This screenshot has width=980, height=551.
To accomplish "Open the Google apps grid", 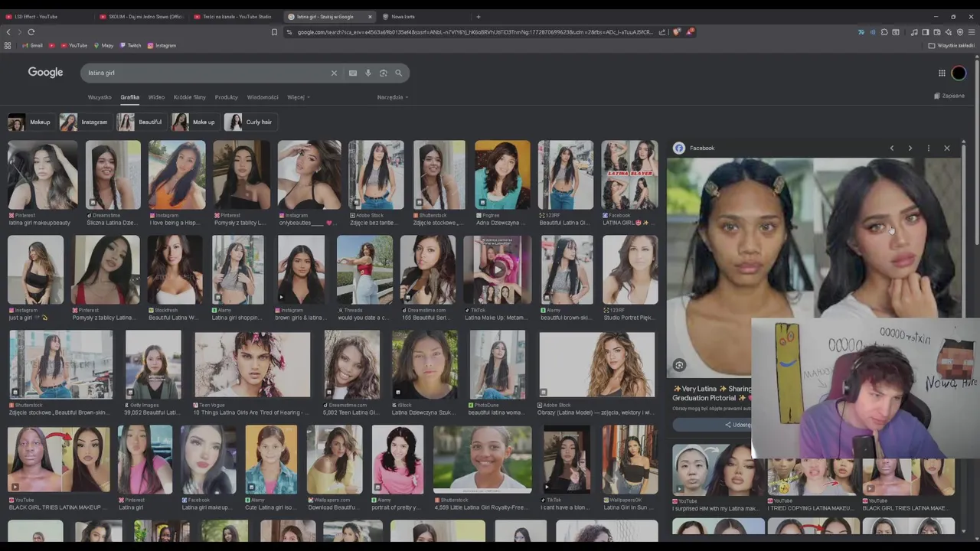I will click(942, 73).
